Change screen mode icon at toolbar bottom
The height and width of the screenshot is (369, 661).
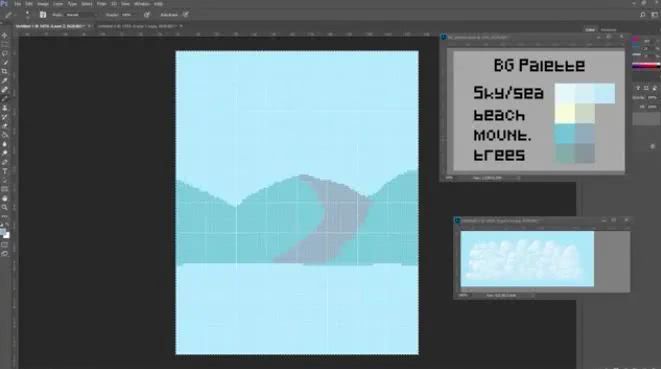tap(5, 253)
